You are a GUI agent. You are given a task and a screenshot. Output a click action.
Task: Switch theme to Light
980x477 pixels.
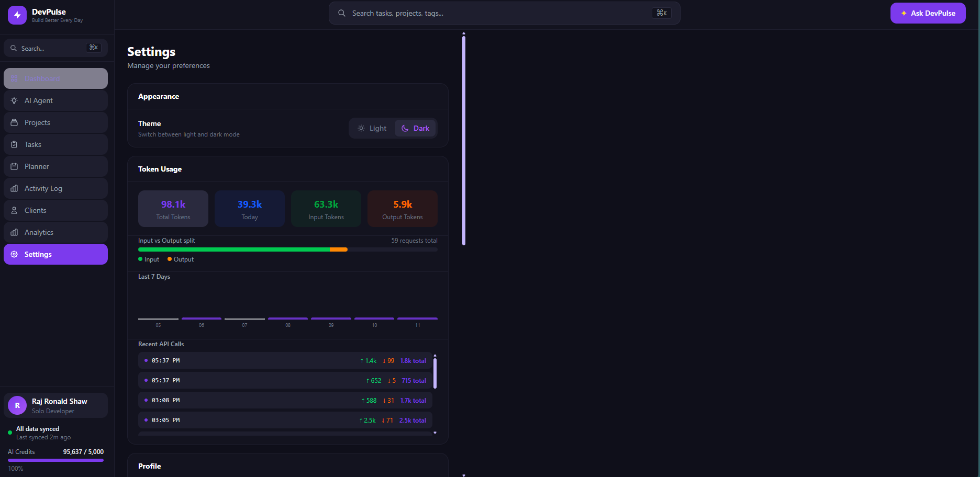coord(372,128)
